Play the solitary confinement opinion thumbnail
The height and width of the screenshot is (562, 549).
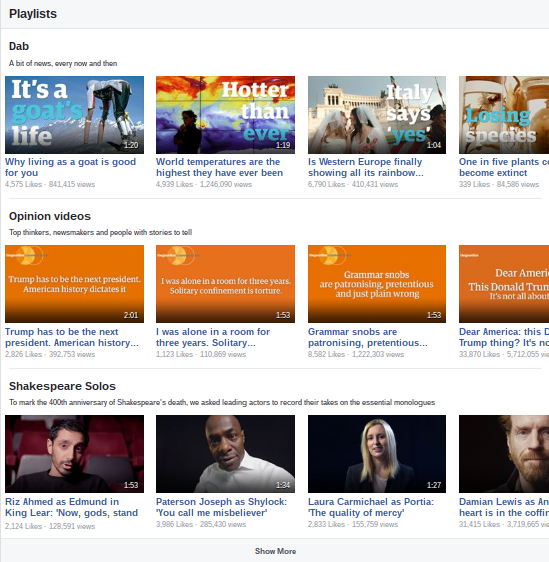225,284
